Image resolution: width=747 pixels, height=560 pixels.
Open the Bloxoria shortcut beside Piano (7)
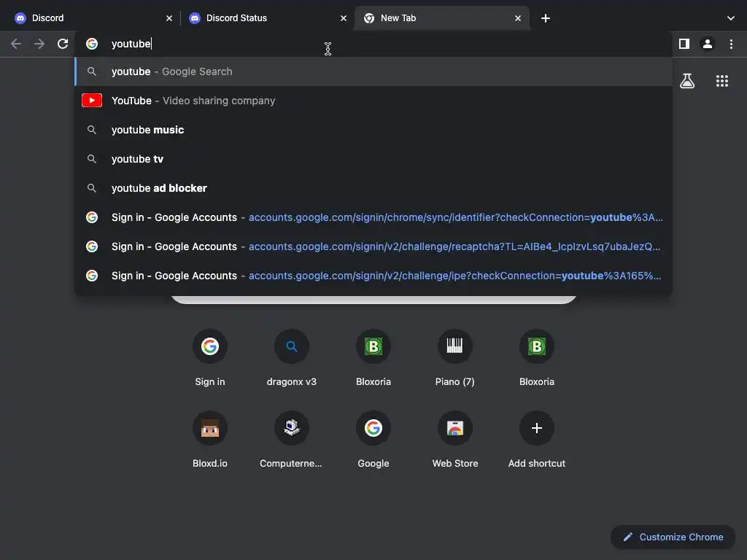pyautogui.click(x=536, y=357)
